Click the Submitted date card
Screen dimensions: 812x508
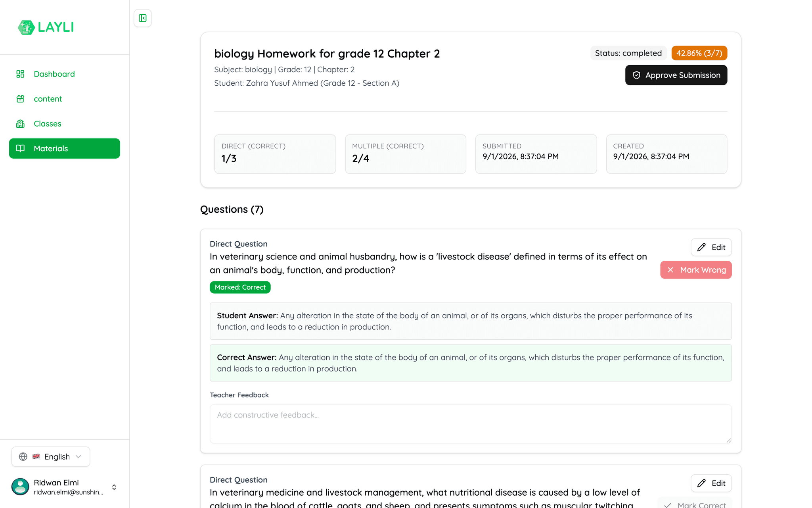(x=536, y=154)
